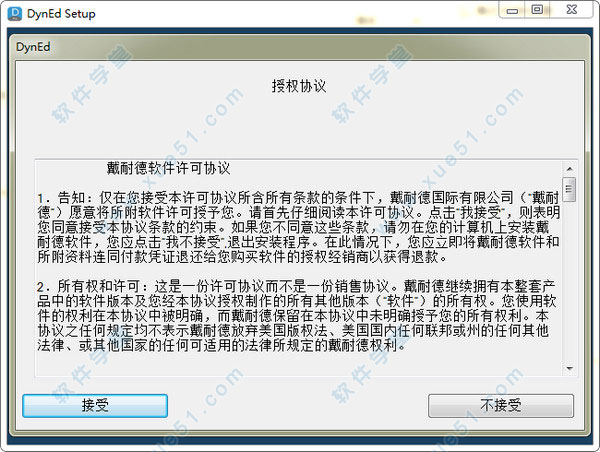Minimize the DynEd Setup window
600x452 pixels.
pos(513,10)
